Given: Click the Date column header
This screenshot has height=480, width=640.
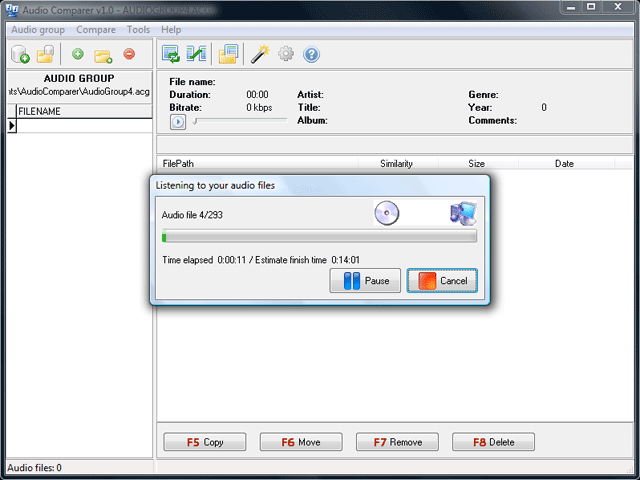Looking at the screenshot, I should [x=566, y=164].
